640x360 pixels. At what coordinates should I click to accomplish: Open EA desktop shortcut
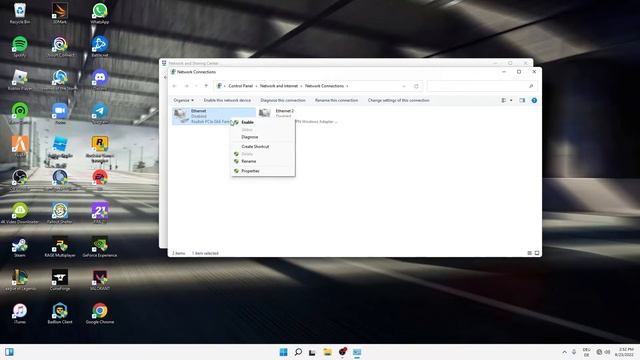click(x=100, y=180)
